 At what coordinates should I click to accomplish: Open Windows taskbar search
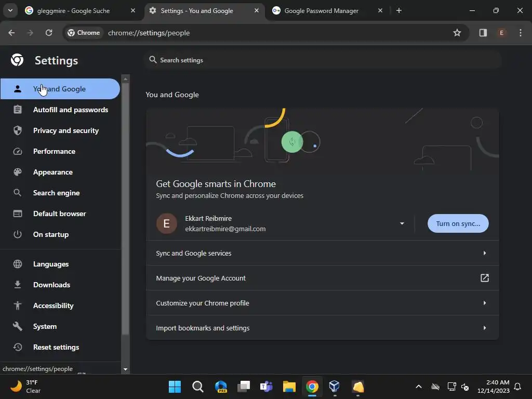coord(198,387)
